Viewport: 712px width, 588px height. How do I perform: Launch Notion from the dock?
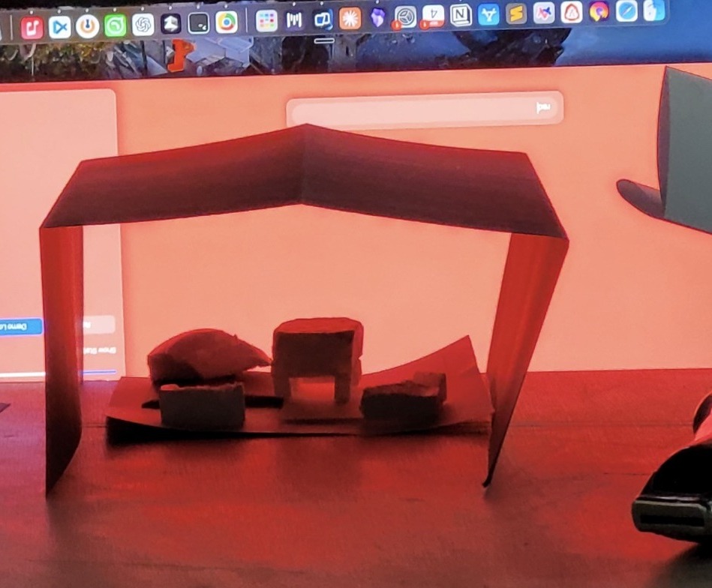pyautogui.click(x=461, y=16)
